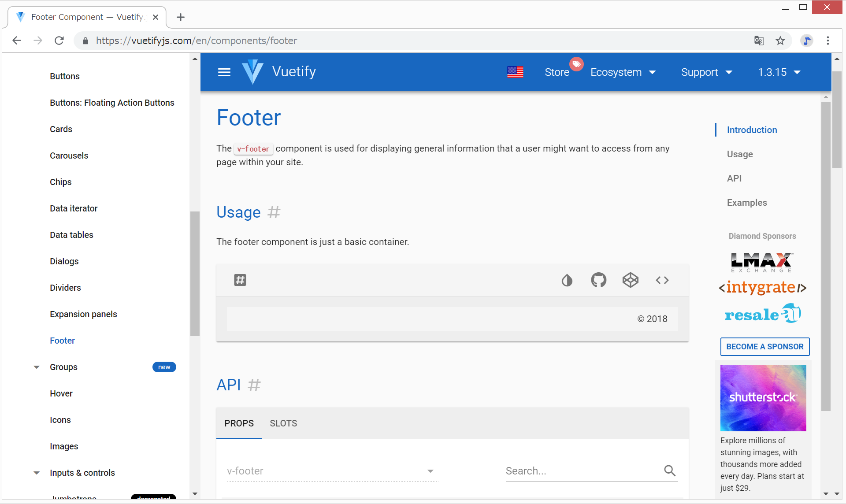Go to Examples in table of contents
This screenshot has width=846, height=504.
747,203
